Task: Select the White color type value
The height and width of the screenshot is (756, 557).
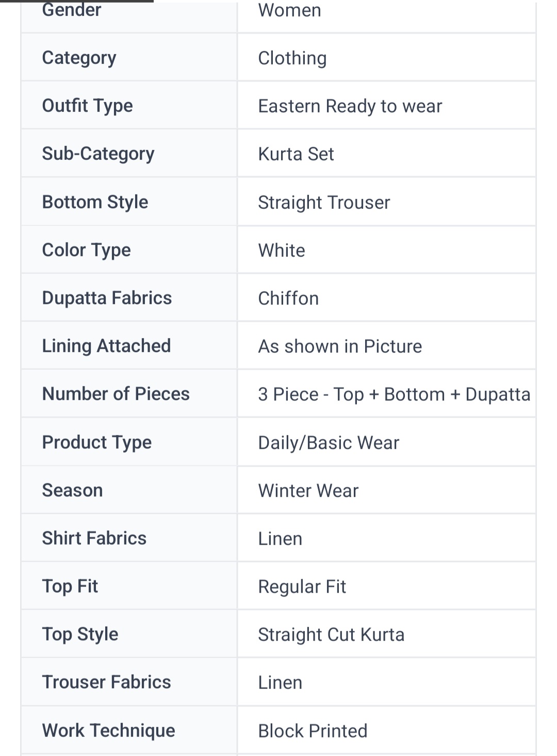Action: pos(282,251)
